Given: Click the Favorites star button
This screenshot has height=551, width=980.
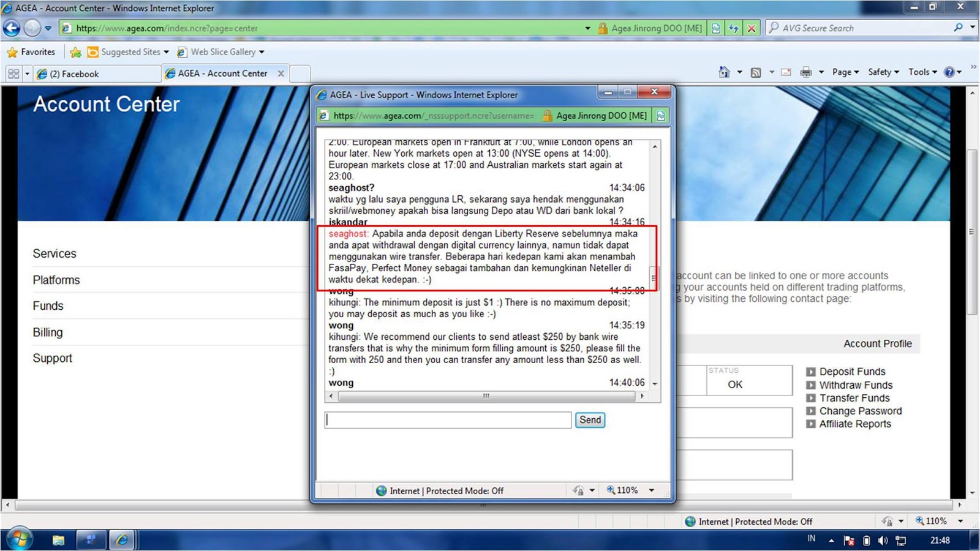Looking at the screenshot, I should [x=31, y=52].
